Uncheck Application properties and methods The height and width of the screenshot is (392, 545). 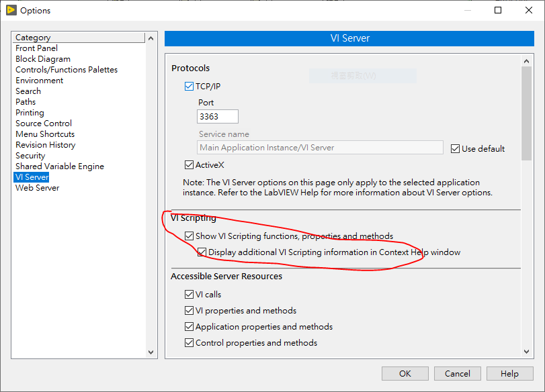(190, 326)
